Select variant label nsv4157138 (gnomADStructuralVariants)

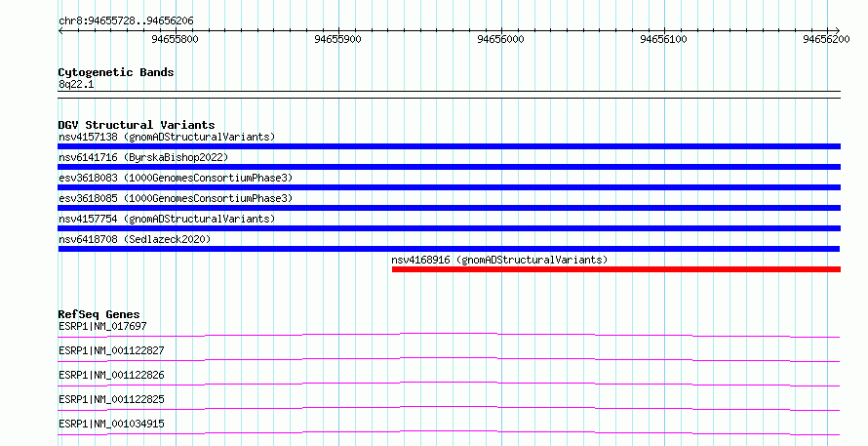point(167,137)
